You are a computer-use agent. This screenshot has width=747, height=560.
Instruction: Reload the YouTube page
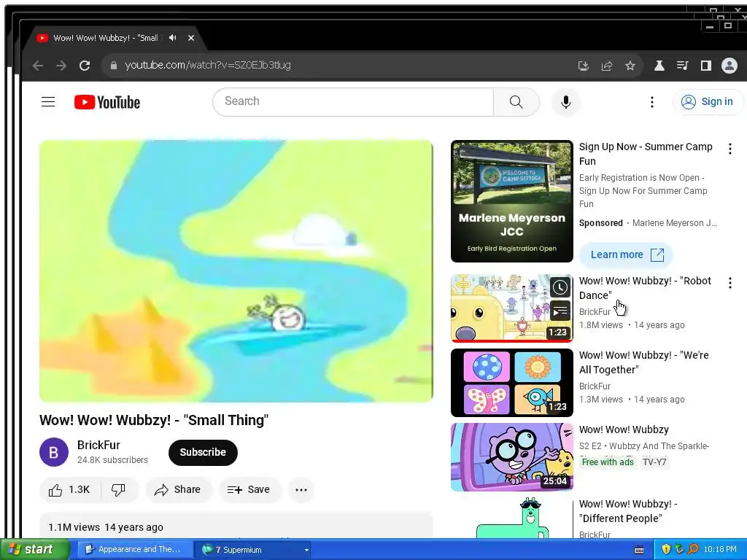[85, 66]
